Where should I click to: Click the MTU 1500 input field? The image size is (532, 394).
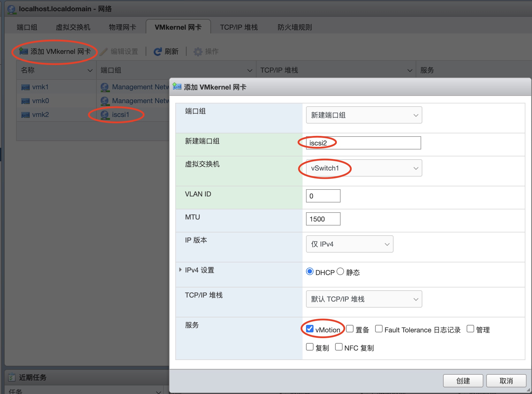(x=323, y=219)
